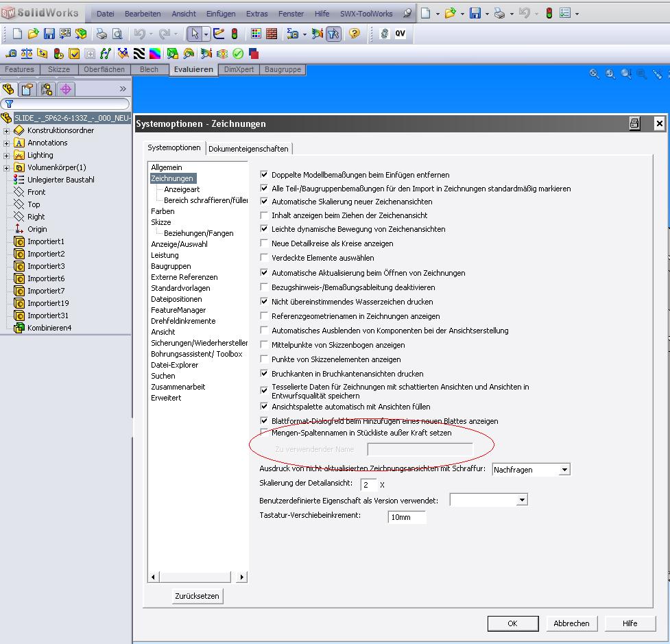Uncheck Bruchkanten in Bruchkantenansichten drucken
This screenshot has width=670, height=644.
(264, 373)
